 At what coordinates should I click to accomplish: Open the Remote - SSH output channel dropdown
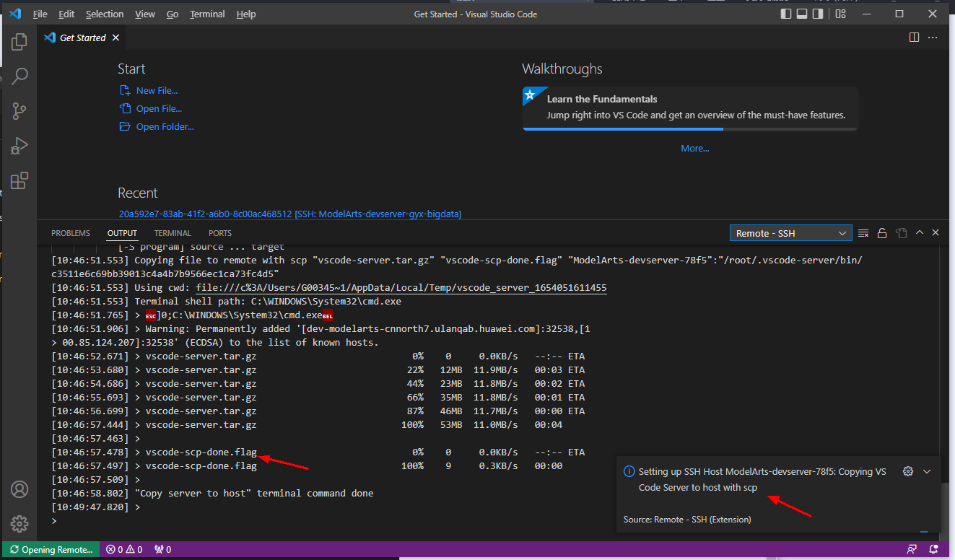pyautogui.click(x=791, y=233)
